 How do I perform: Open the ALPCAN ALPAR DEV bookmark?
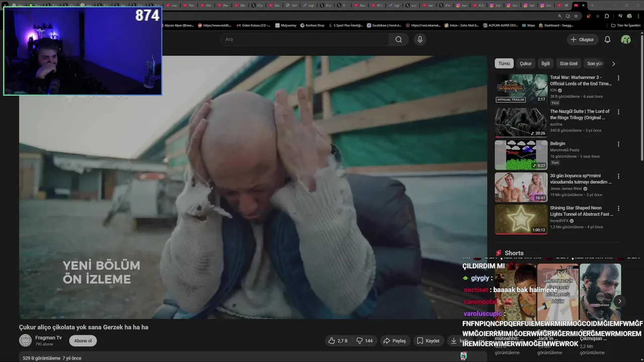(x=499, y=25)
